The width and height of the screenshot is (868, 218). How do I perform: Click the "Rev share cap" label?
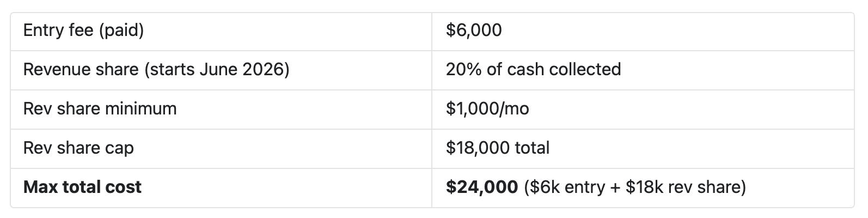[78, 148]
